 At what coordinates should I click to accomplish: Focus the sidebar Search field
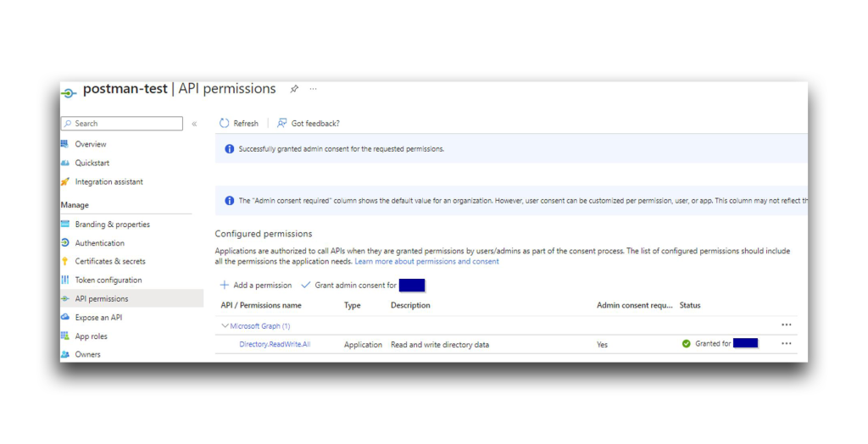click(122, 124)
